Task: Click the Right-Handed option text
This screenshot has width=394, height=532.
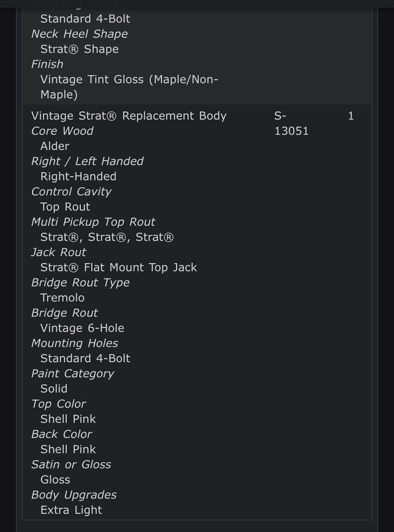Action: pyautogui.click(x=78, y=176)
